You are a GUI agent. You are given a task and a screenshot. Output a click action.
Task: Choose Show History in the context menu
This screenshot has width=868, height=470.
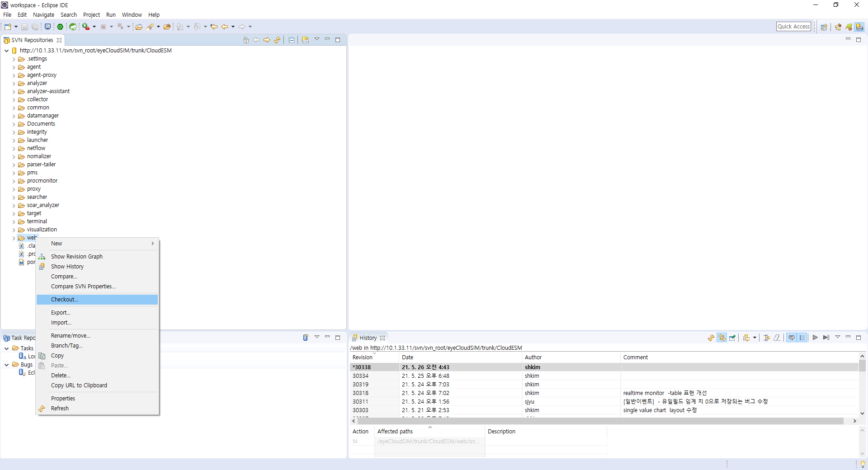click(97, 267)
